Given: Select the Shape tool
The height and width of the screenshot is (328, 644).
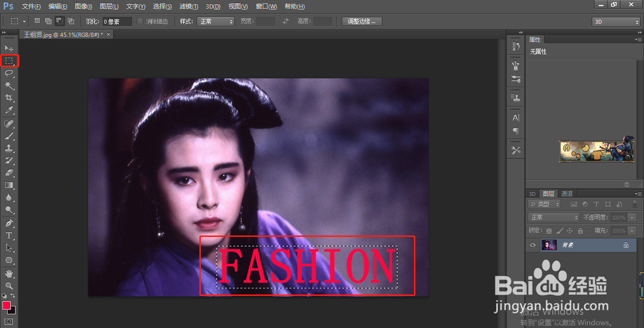Looking at the screenshot, I should coord(9,260).
